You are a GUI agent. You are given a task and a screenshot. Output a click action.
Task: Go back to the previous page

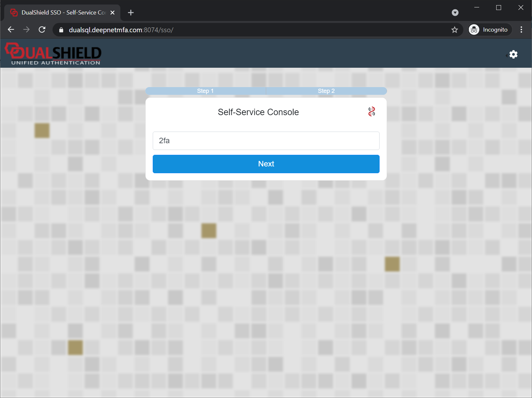[11, 30]
